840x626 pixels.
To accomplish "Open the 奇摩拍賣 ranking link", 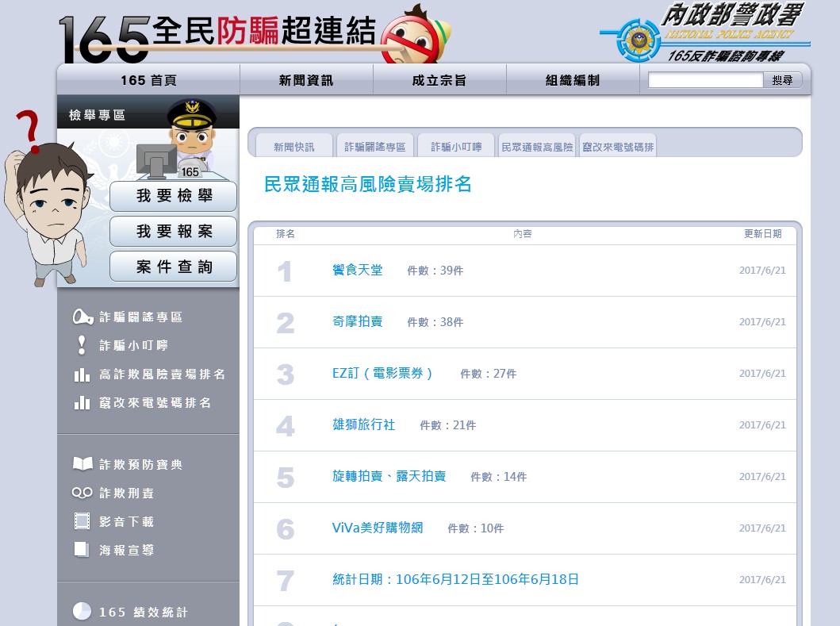I will coord(357,321).
